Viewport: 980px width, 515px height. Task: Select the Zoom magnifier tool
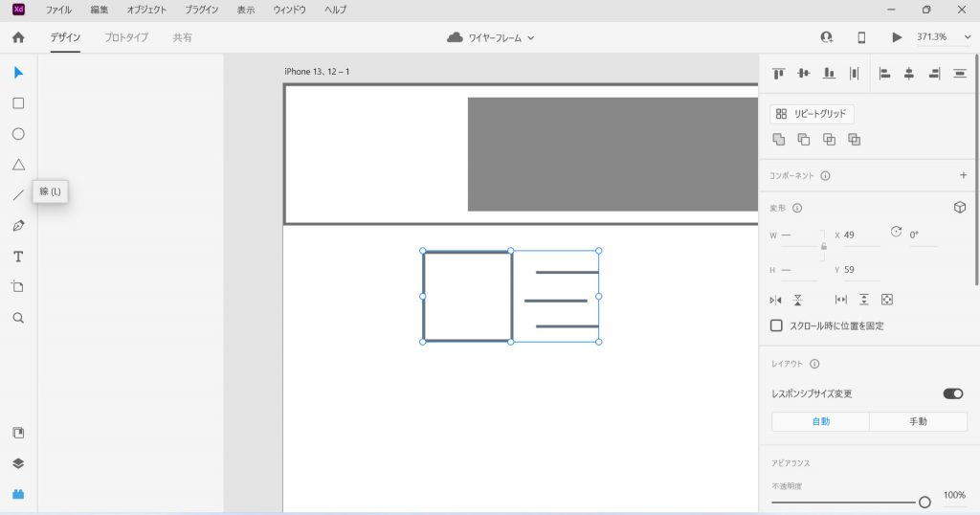point(18,318)
